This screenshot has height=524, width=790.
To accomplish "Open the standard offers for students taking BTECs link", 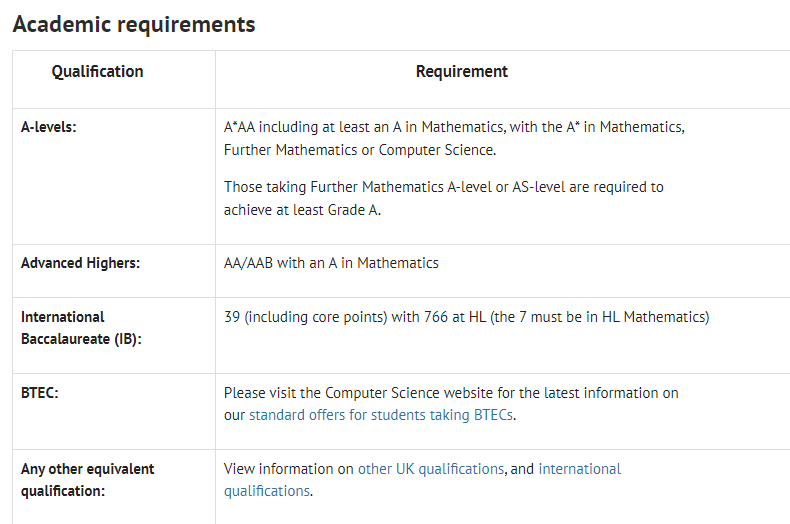I will 381,415.
